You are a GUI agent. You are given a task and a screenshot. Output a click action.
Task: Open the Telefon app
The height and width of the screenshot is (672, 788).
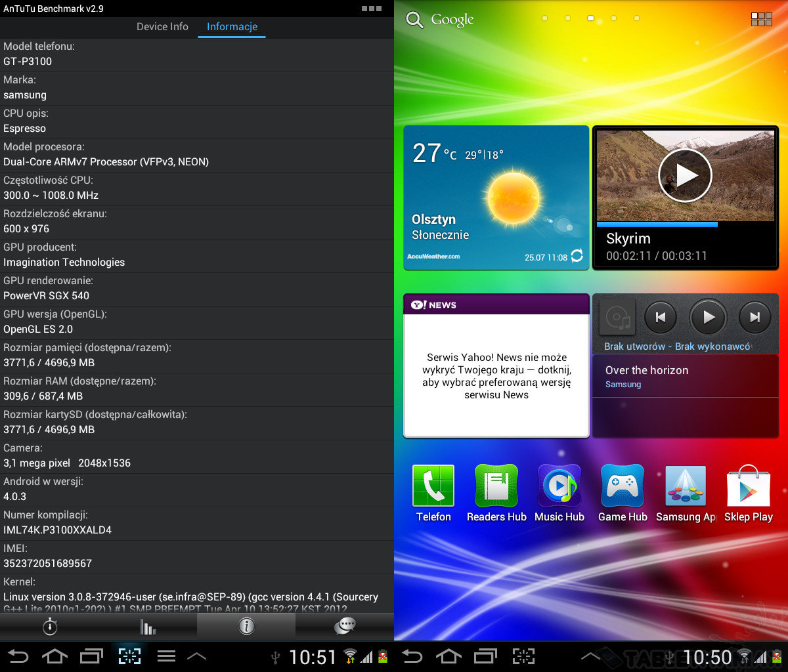(433, 486)
